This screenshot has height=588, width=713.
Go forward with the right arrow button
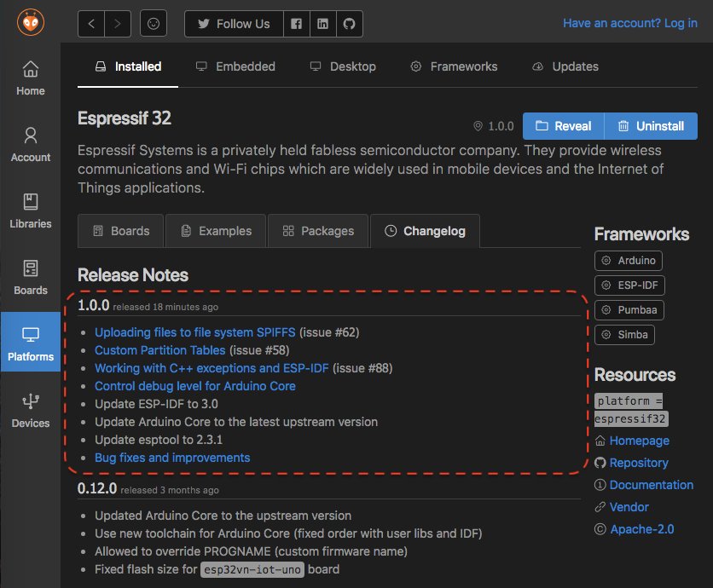[118, 24]
